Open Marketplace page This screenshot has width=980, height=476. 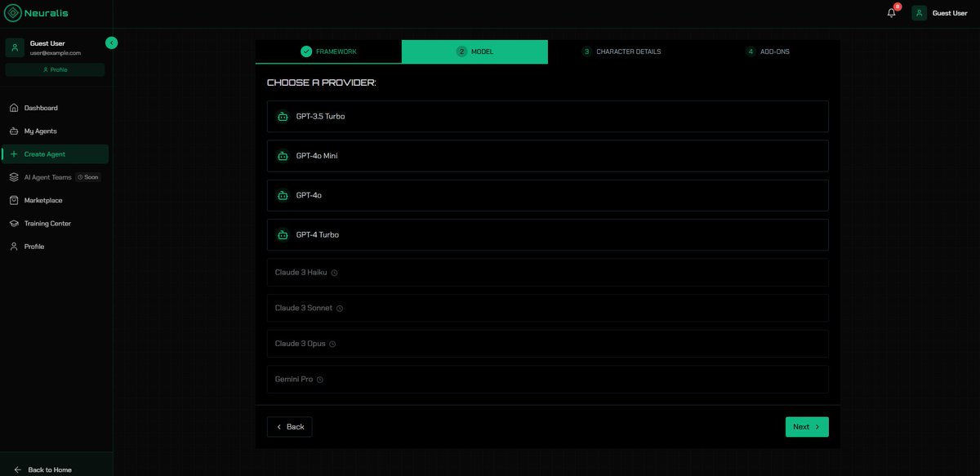(55, 200)
